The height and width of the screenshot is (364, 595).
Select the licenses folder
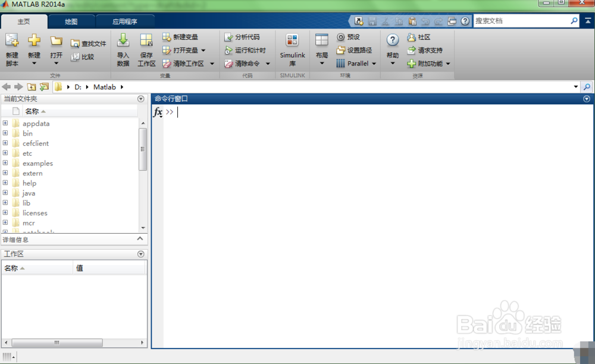[35, 213]
